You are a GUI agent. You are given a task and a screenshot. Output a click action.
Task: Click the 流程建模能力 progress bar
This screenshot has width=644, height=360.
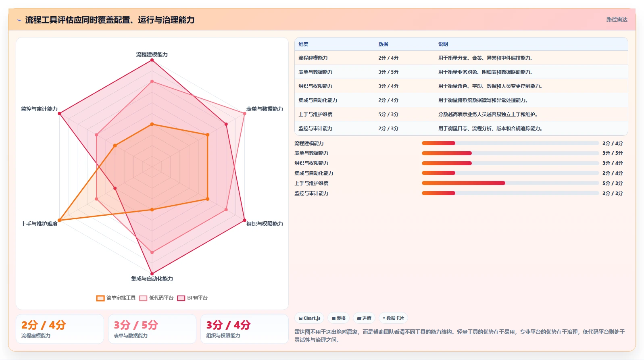(x=510, y=143)
